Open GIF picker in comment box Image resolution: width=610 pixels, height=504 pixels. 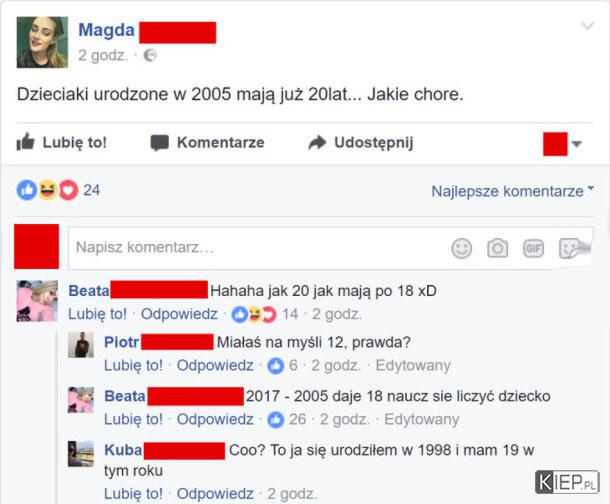533,248
